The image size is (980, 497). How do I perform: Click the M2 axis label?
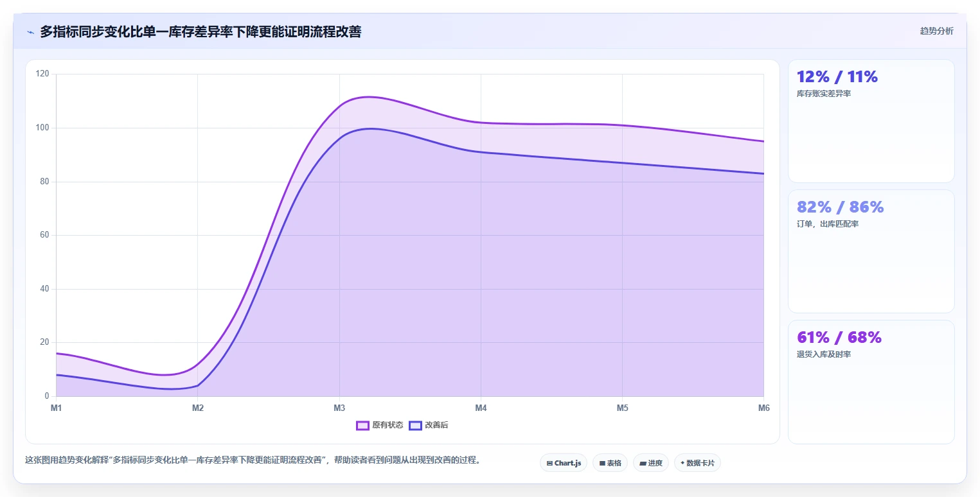click(198, 408)
